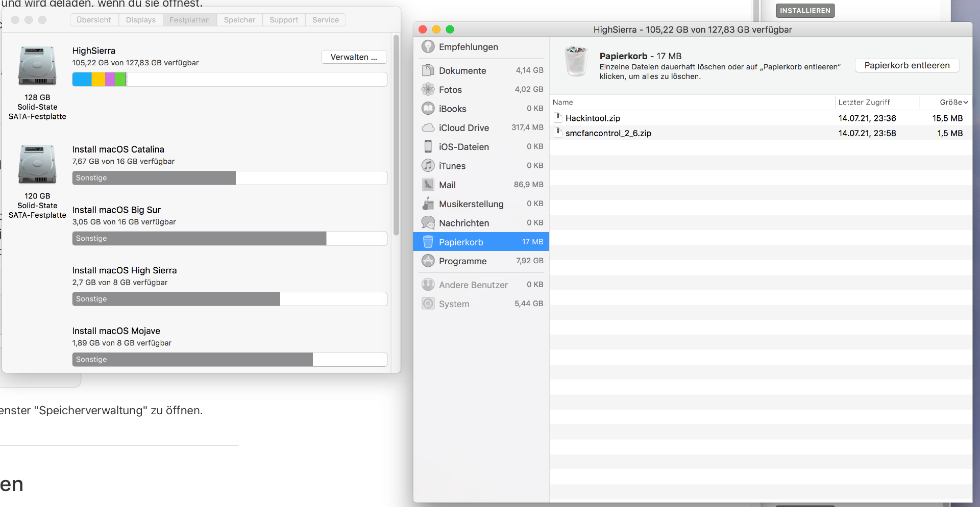Image resolution: width=980 pixels, height=507 pixels.
Task: Switch to the Support tab
Action: [x=284, y=20]
